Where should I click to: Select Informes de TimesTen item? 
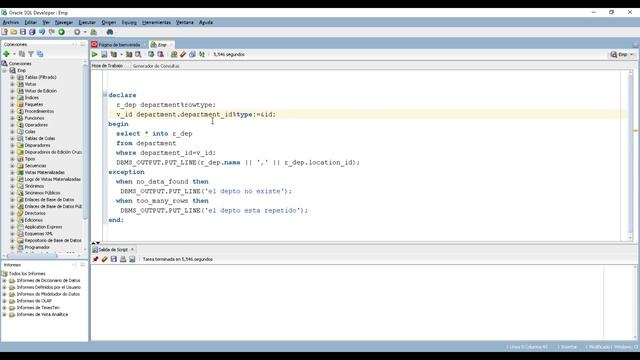(38, 308)
